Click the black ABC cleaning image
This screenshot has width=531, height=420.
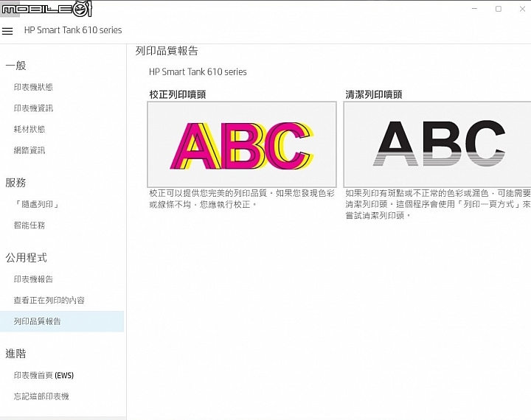coord(437,144)
